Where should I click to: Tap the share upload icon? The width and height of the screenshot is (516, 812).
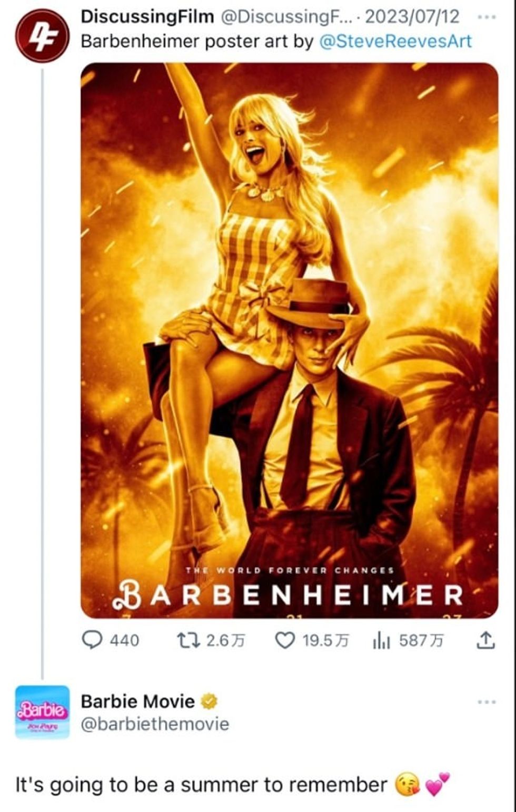(485, 640)
